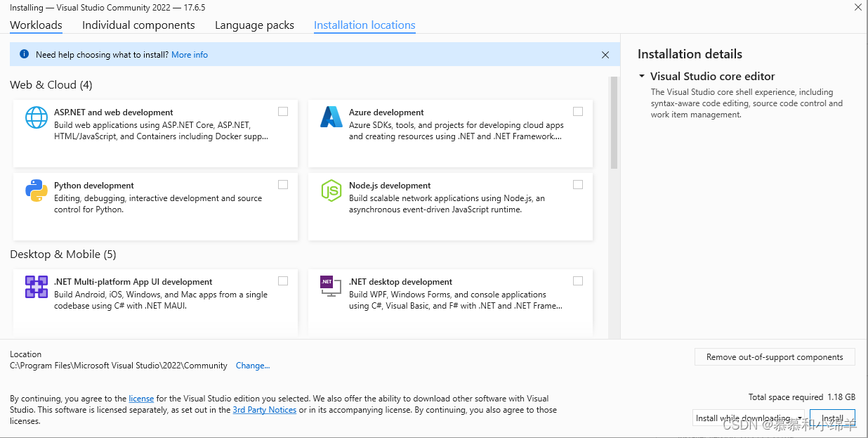The width and height of the screenshot is (868, 438).
Task: Click the .NET MAUI purple grid icon
Action: [37, 287]
